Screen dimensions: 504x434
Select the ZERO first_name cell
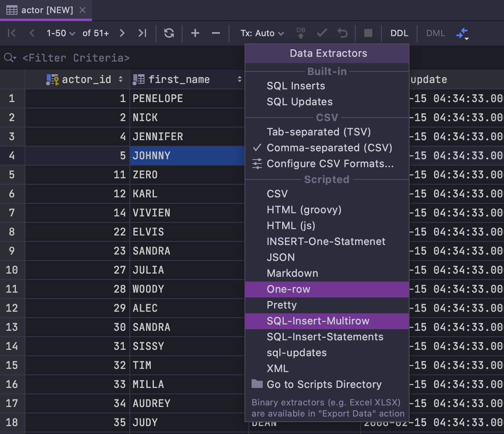pos(187,175)
